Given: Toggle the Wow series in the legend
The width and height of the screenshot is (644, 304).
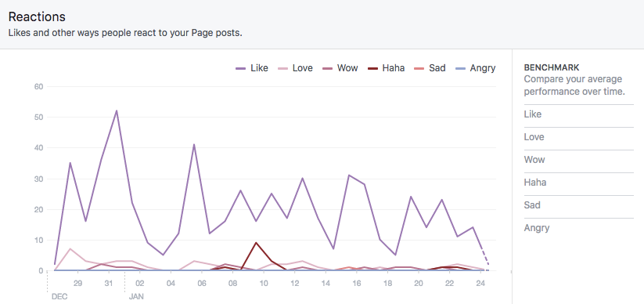Looking at the screenshot, I should tap(340, 68).
